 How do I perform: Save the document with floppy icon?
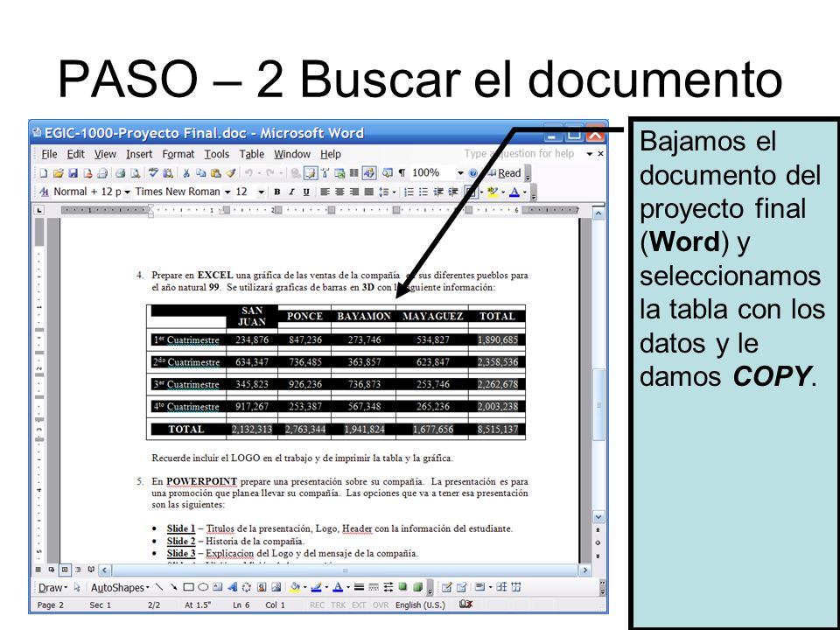73,173
